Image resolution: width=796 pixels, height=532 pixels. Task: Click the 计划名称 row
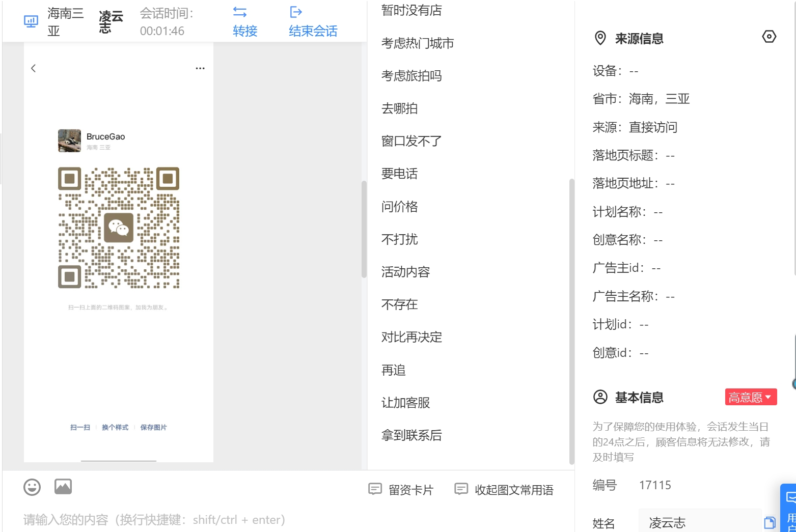coord(627,212)
